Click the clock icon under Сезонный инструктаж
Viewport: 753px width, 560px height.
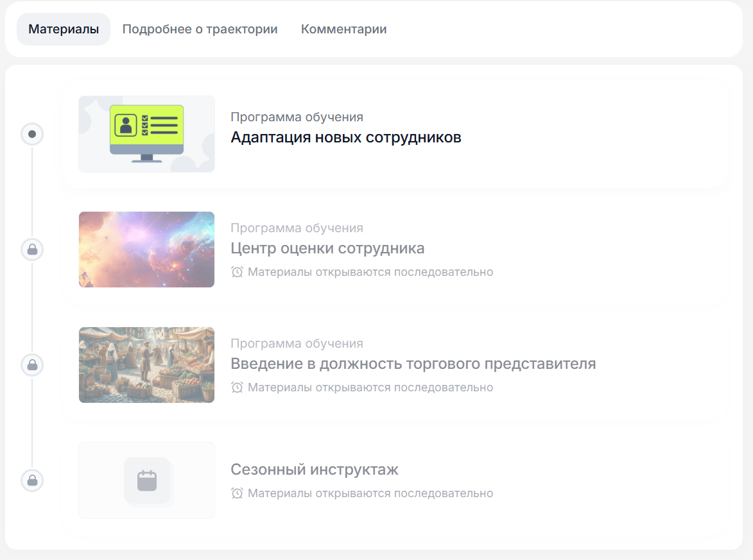coord(237,493)
